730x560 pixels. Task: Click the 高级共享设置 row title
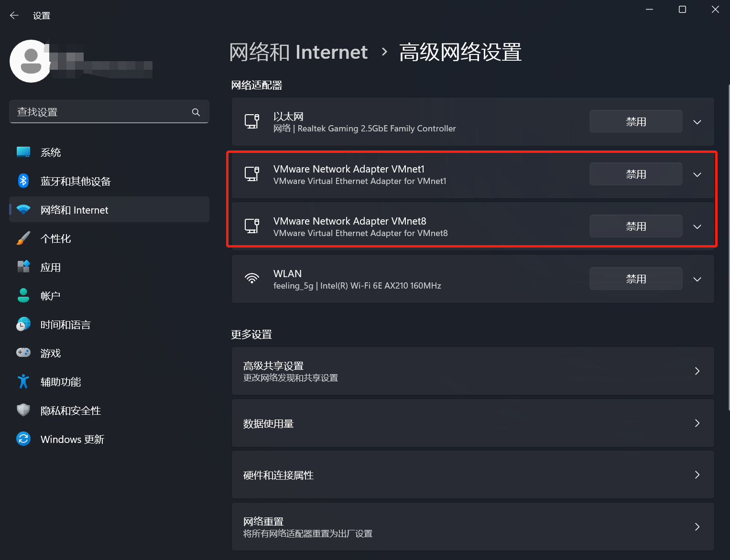coord(273,366)
